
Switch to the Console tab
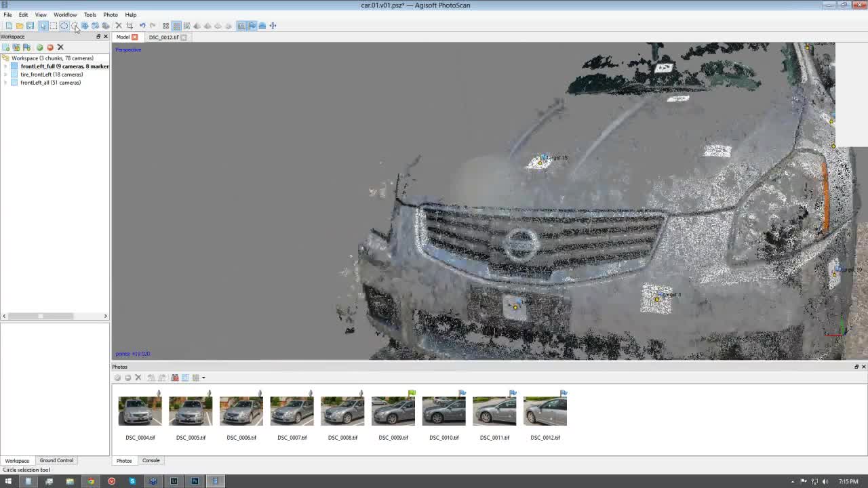pos(151,461)
